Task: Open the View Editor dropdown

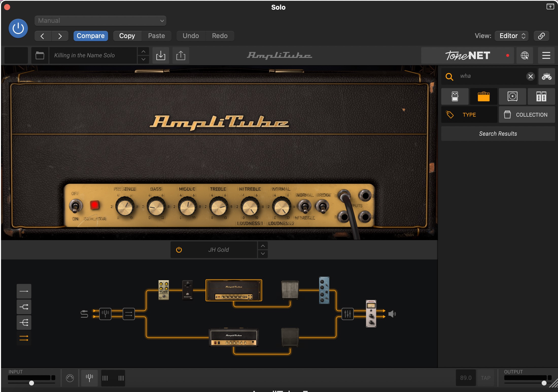Action: tap(512, 36)
